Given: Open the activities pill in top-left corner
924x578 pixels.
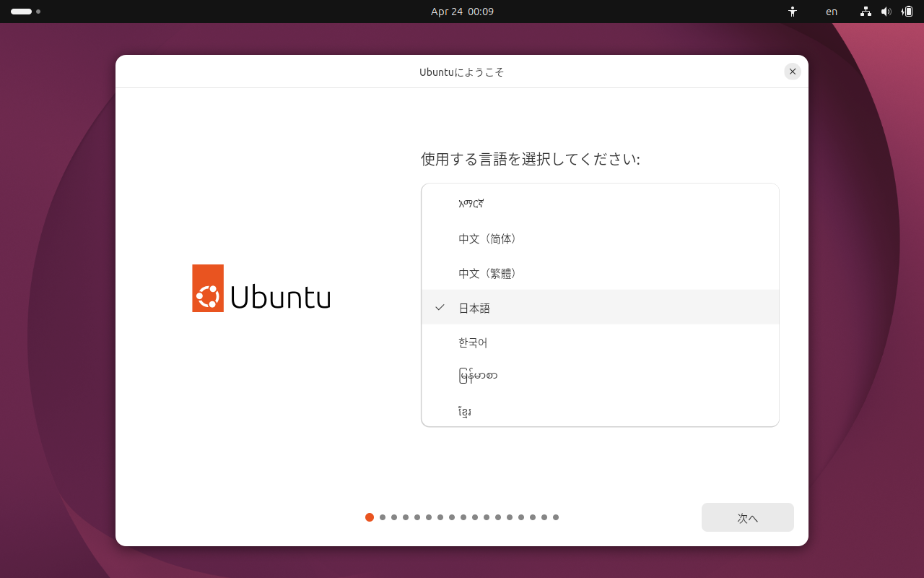Looking at the screenshot, I should (19, 12).
